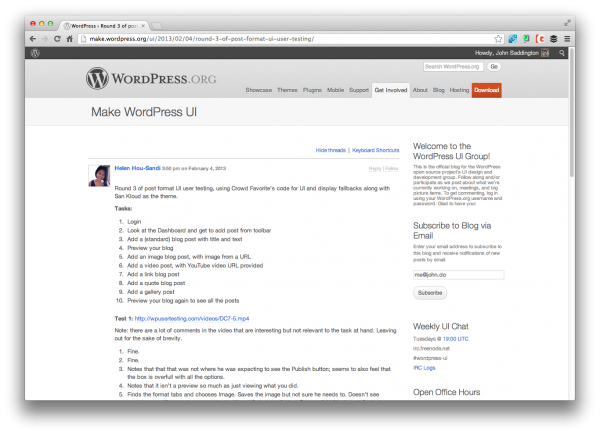Click the text 'irc.freenode.net'

coord(431,349)
